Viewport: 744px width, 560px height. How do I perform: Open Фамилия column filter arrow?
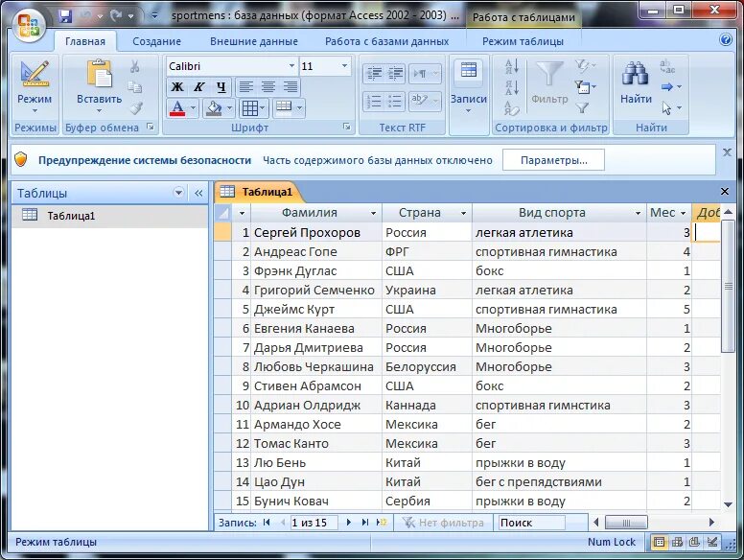pyautogui.click(x=373, y=213)
